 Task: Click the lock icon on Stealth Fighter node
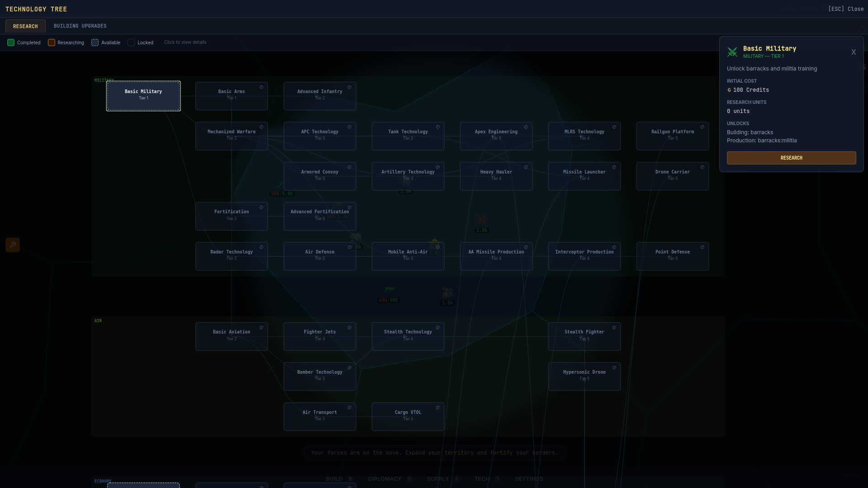614,328
